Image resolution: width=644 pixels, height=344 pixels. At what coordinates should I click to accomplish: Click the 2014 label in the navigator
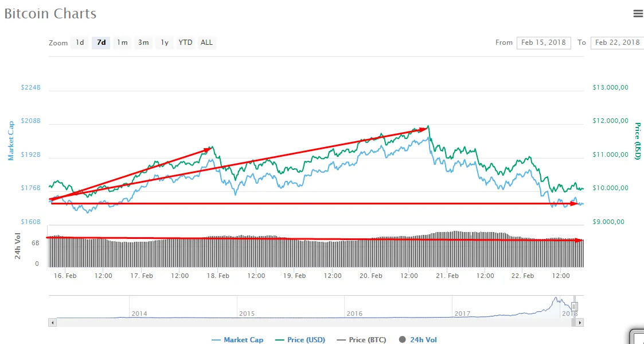pyautogui.click(x=139, y=314)
